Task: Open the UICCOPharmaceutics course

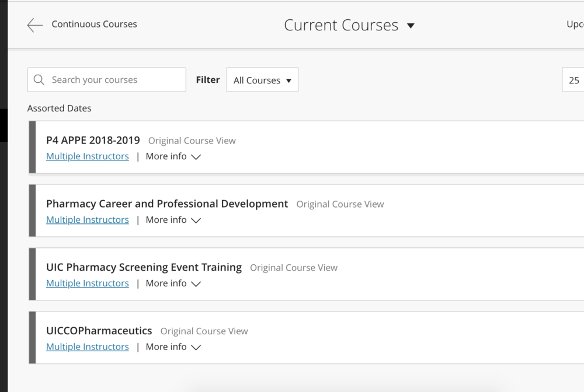Action: point(99,331)
